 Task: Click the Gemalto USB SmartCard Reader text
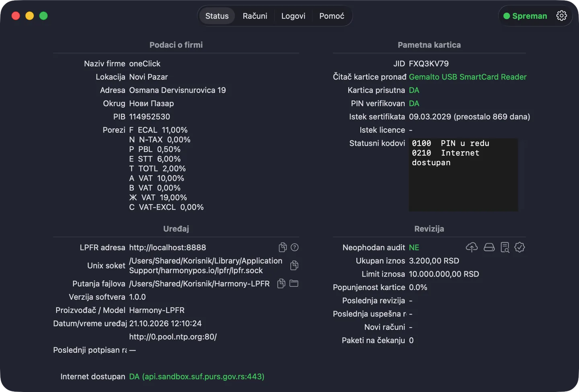click(468, 77)
